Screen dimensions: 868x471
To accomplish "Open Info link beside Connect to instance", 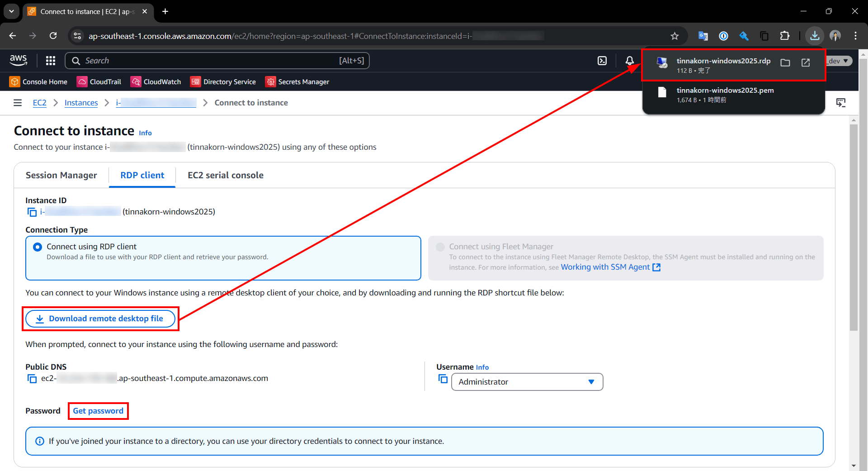I will [145, 133].
